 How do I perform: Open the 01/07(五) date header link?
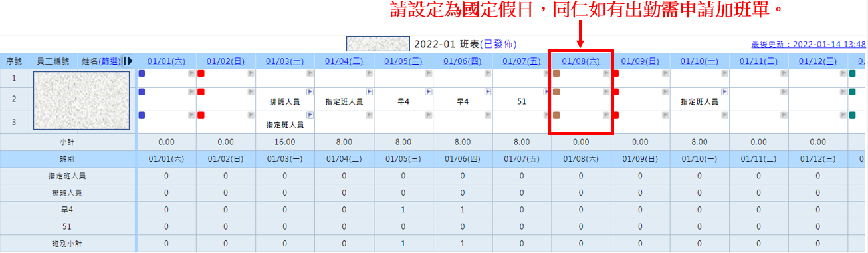pos(522,61)
